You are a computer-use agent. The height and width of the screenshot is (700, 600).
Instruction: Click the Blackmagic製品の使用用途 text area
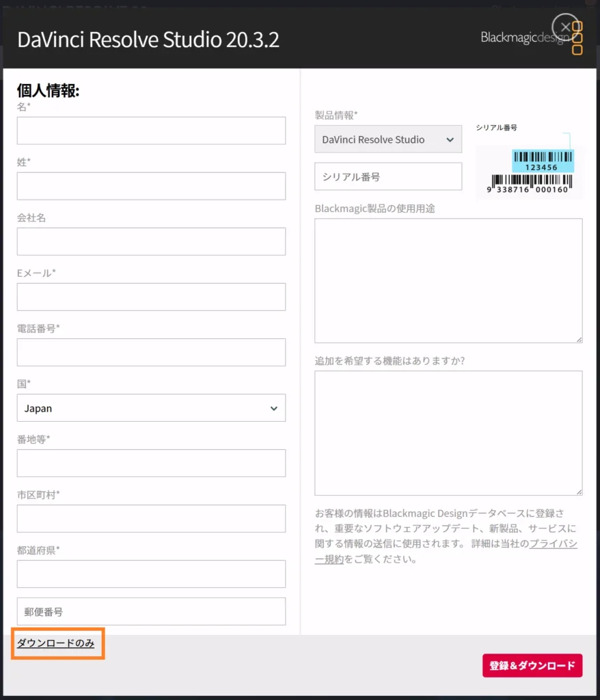coord(448,280)
